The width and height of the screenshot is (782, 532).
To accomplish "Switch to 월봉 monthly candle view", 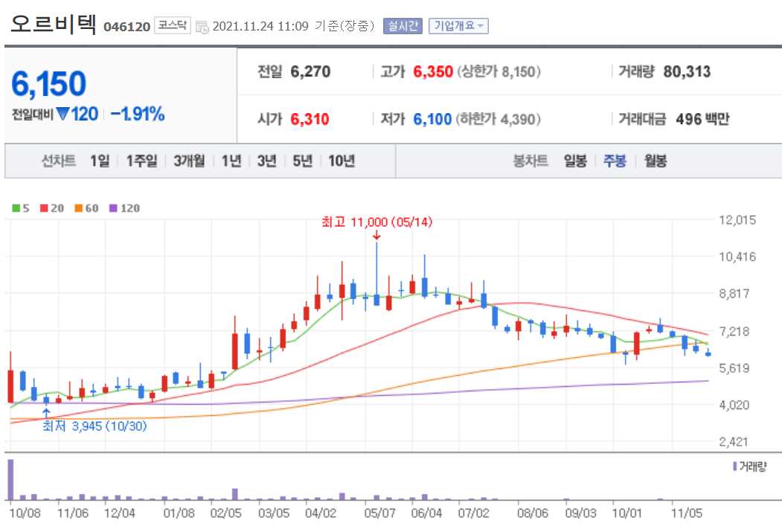I will click(x=655, y=160).
